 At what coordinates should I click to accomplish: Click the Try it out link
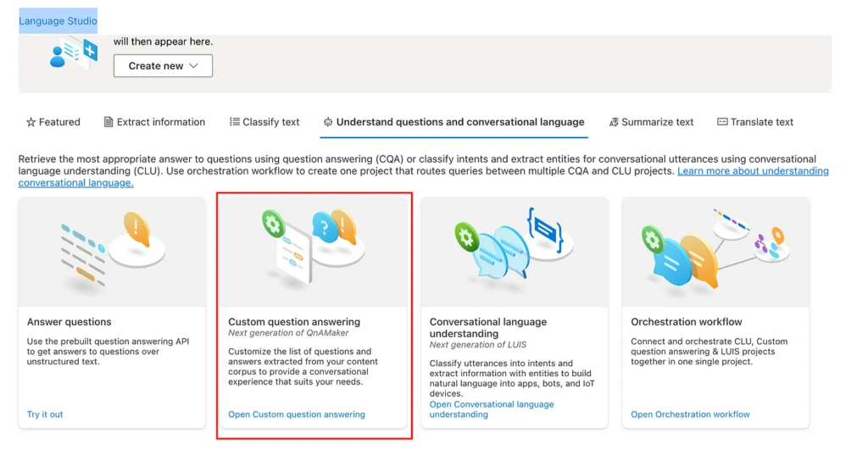(x=45, y=414)
